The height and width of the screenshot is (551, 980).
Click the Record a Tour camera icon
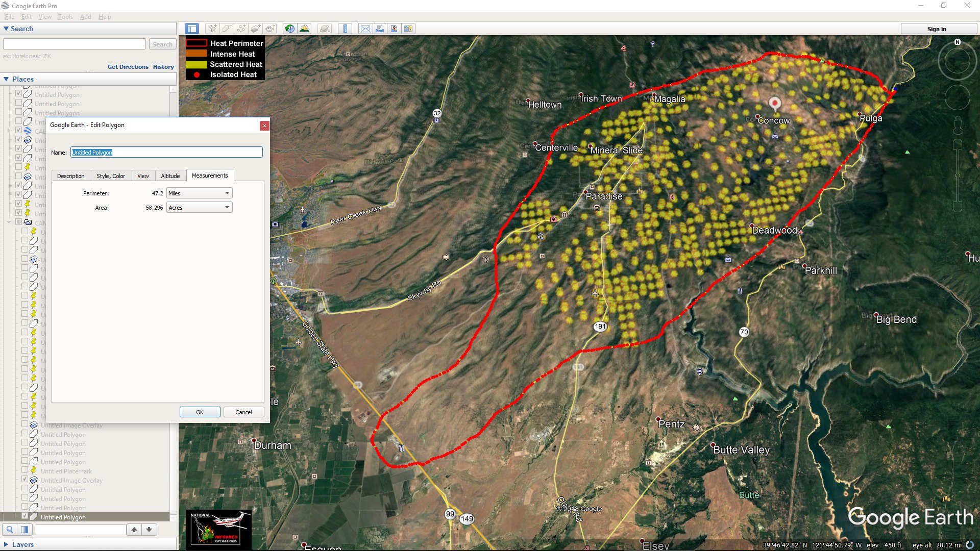click(x=270, y=29)
